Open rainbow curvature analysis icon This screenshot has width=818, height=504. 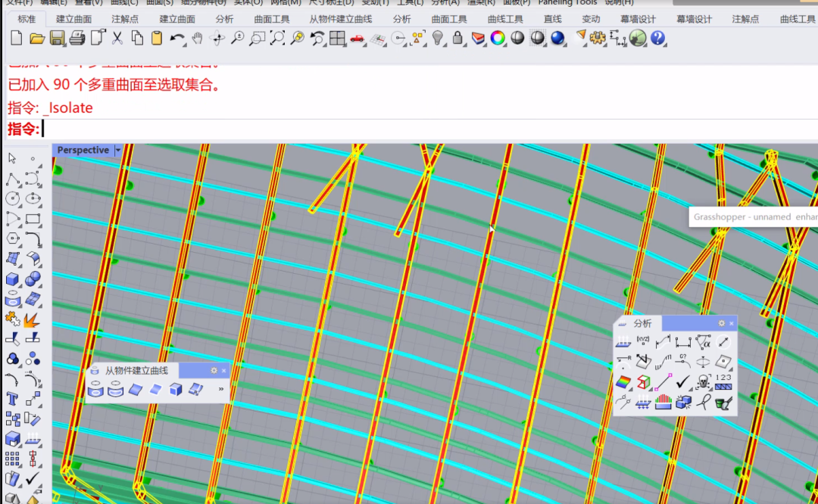[x=623, y=382]
